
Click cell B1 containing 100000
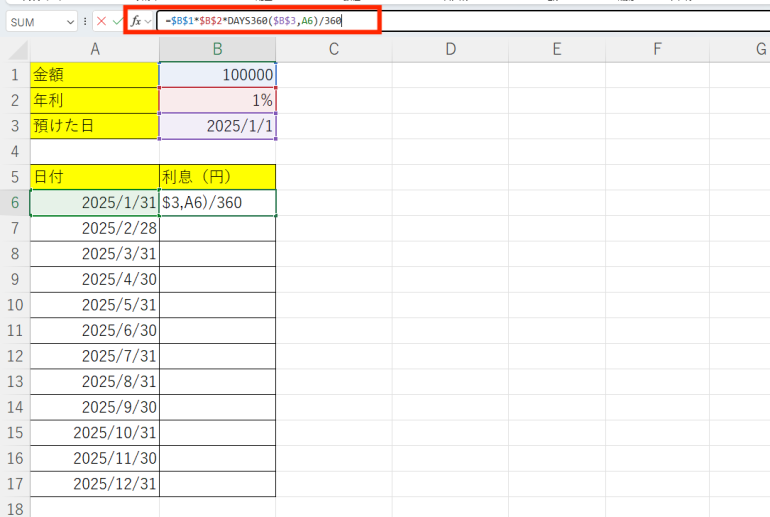pos(217,75)
